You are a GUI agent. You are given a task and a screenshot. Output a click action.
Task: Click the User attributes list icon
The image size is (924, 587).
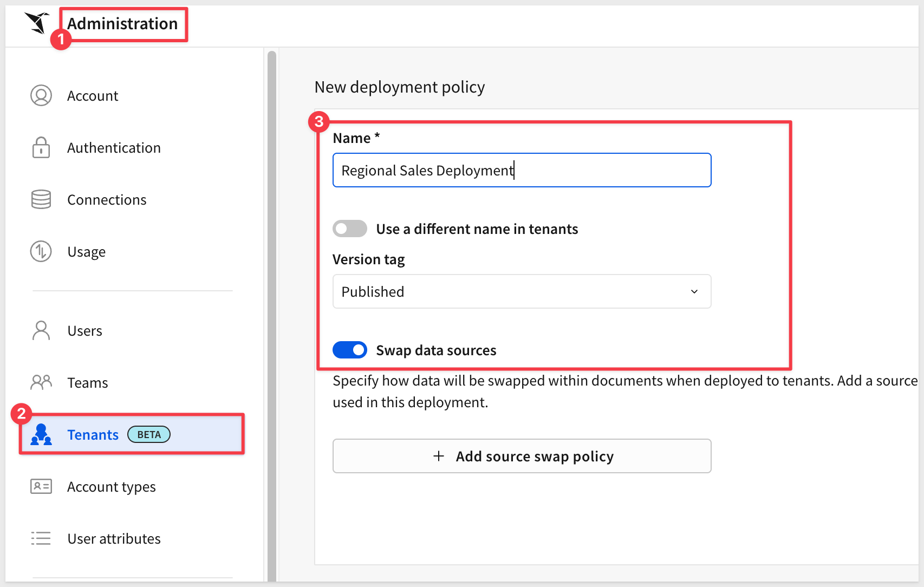pos(41,539)
